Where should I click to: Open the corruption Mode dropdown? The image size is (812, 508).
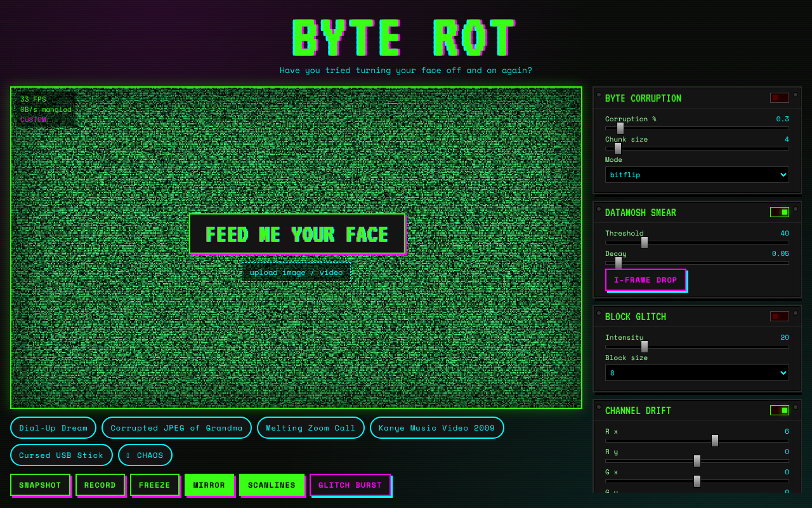pyautogui.click(x=697, y=175)
